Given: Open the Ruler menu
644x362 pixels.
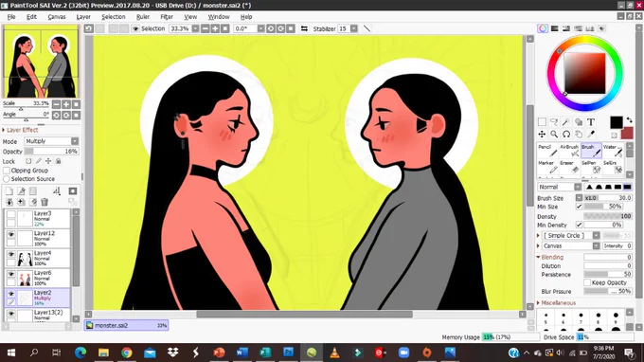Looking at the screenshot, I should pyautogui.click(x=143, y=17).
